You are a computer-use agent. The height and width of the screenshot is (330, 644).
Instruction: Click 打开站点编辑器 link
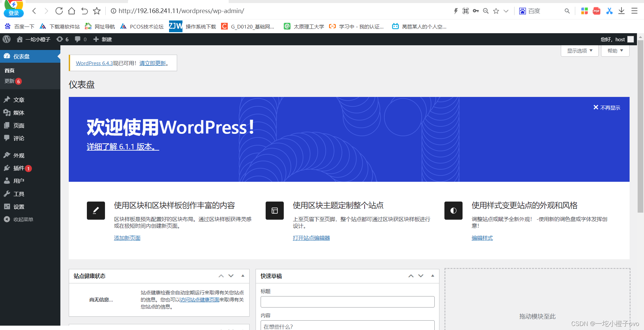[311, 238]
